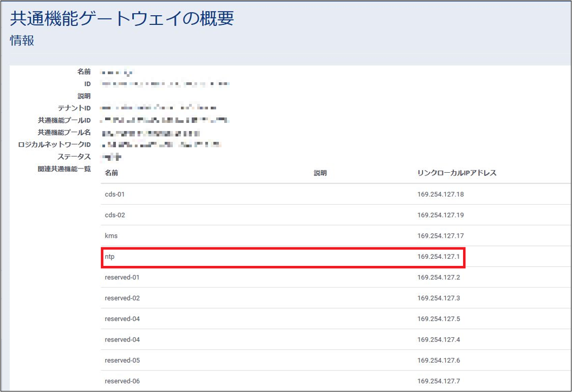The height and width of the screenshot is (392, 572).
Task: Click the 名前 column header in the table
Action: 111,173
